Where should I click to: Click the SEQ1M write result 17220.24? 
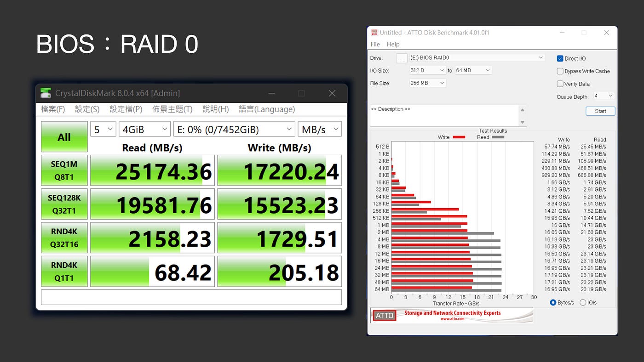279,170
